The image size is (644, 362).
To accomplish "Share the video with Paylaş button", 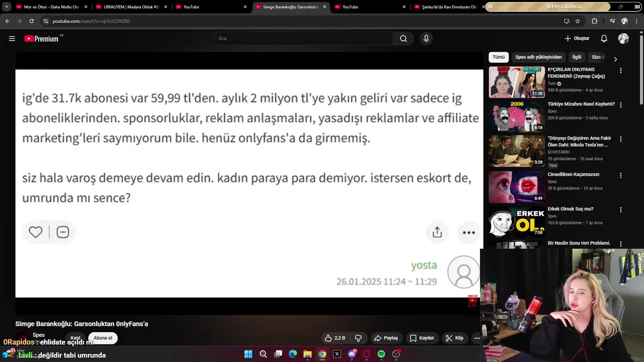I will pos(386,338).
